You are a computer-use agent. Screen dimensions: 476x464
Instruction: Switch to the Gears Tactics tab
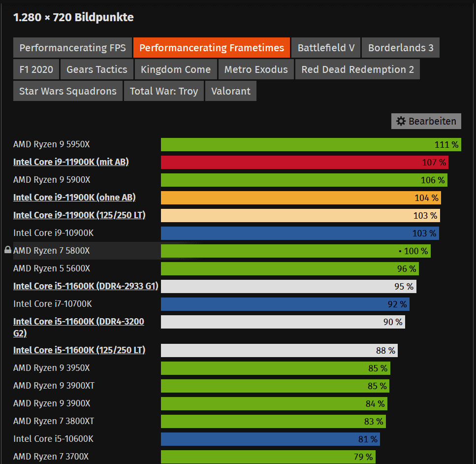97,69
